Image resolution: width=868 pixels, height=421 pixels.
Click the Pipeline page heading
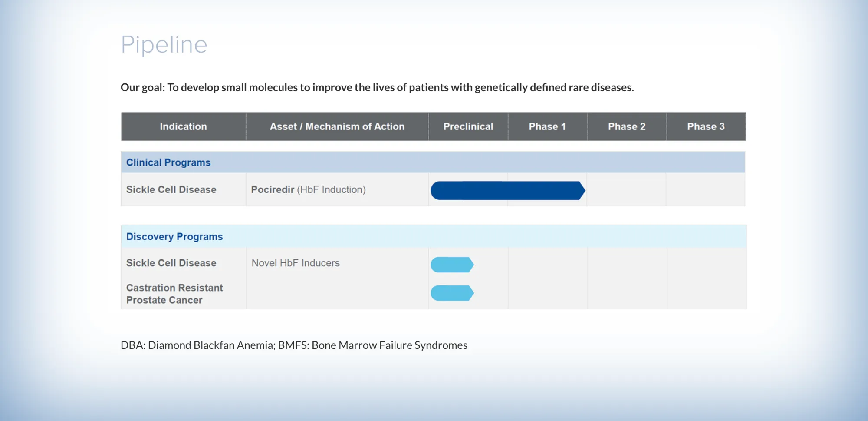coord(164,45)
